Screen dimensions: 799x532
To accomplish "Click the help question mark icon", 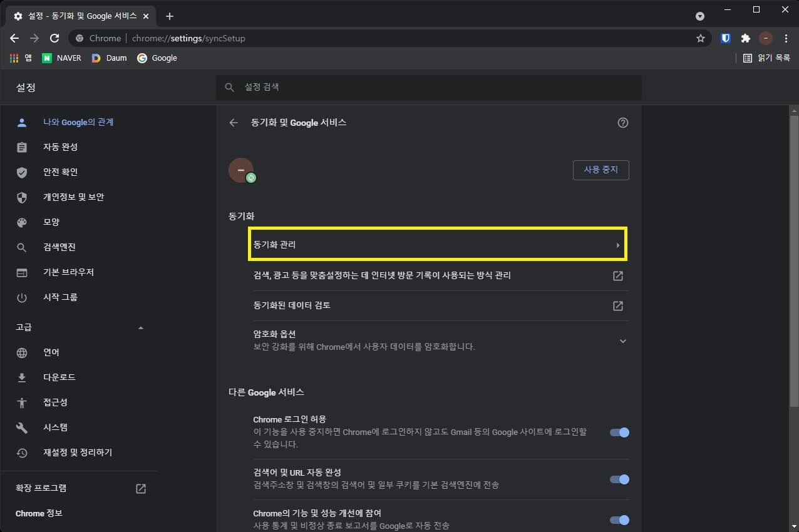I will [x=622, y=123].
